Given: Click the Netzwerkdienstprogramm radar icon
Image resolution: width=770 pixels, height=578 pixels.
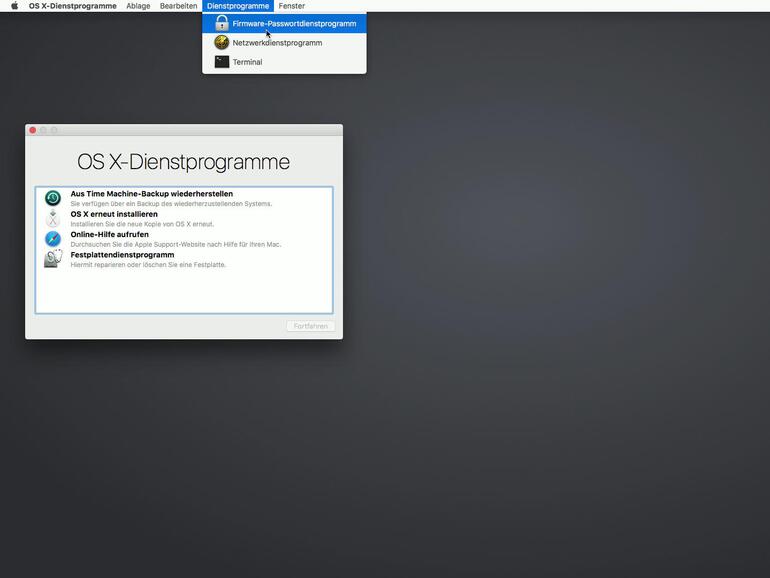Looking at the screenshot, I should coord(221,43).
